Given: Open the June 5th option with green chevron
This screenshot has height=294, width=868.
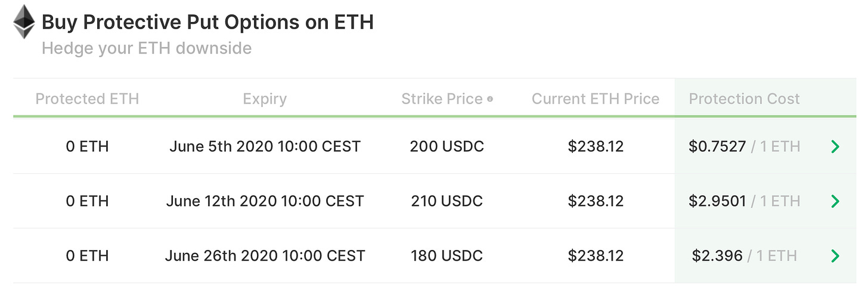Looking at the screenshot, I should click(x=835, y=146).
